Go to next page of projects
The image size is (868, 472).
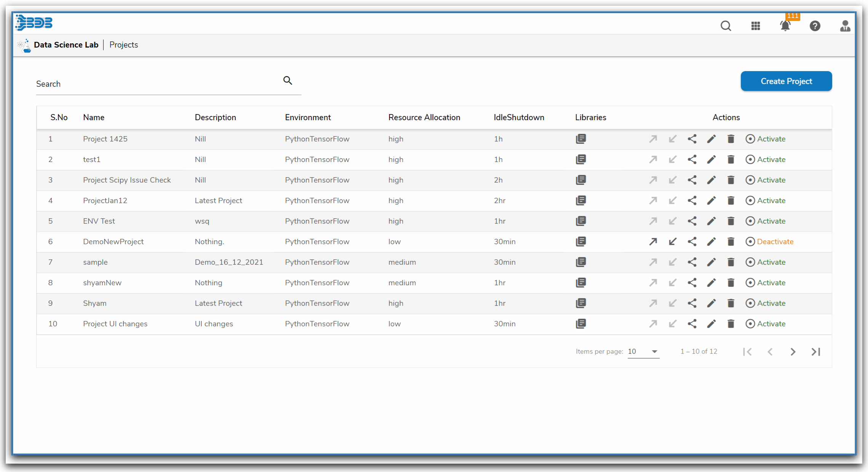tap(793, 352)
